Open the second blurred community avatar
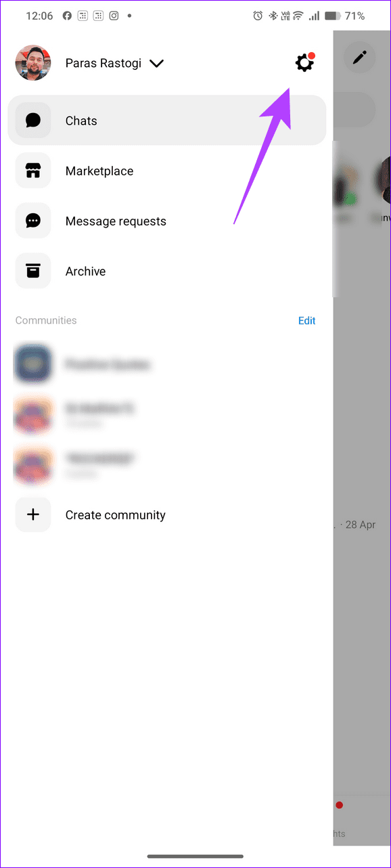 coord(32,414)
